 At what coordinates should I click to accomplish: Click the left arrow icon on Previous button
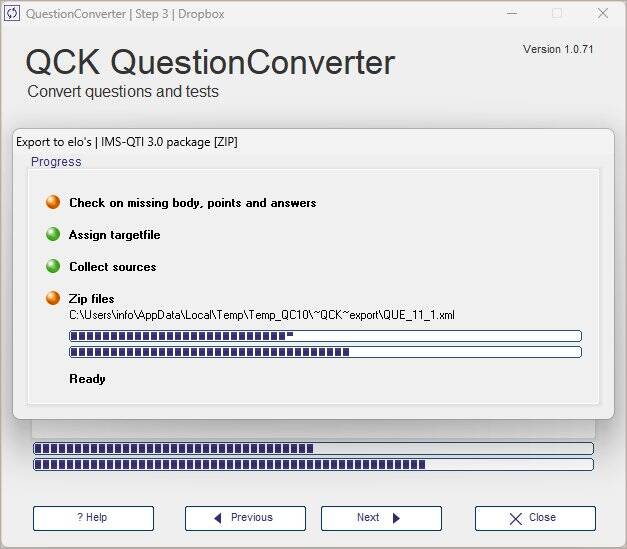(x=218, y=518)
